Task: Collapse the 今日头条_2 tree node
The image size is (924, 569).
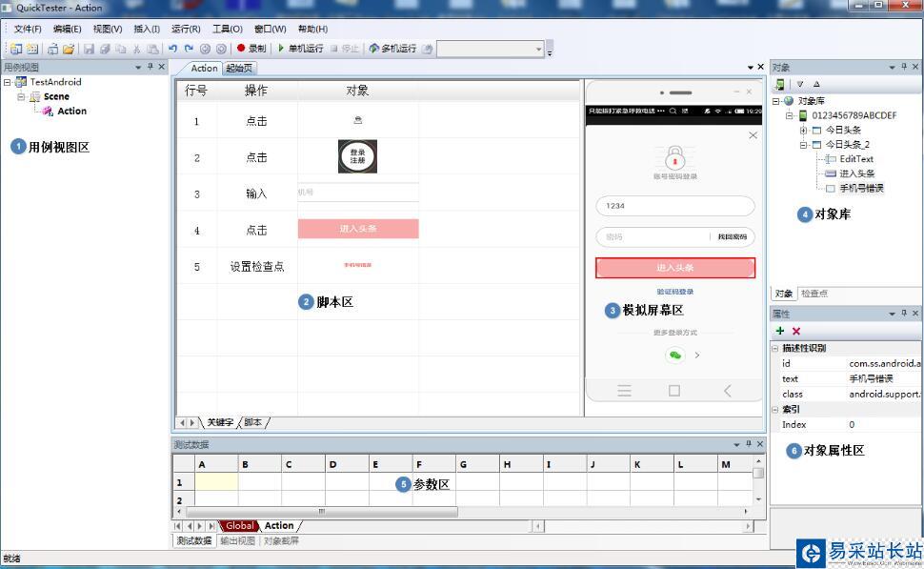Action: tap(804, 145)
